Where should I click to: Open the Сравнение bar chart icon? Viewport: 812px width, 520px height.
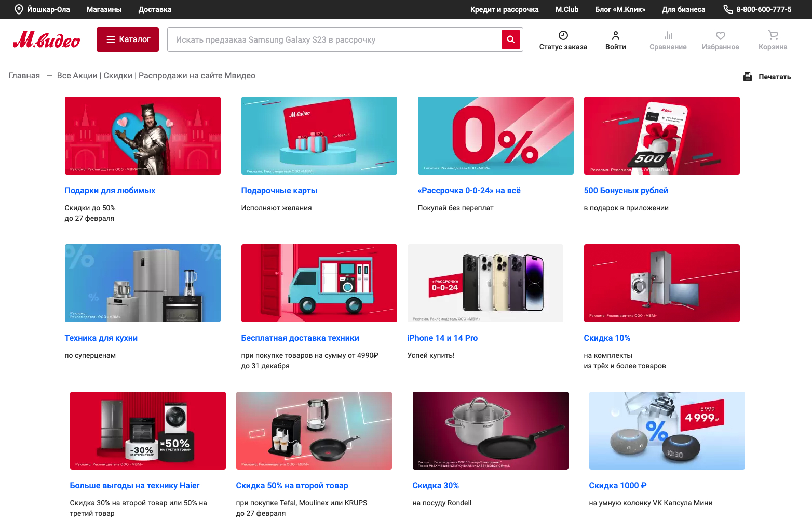668,35
